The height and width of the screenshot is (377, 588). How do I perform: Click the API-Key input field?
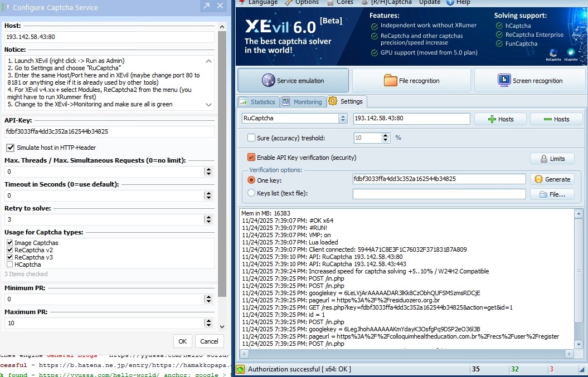click(x=109, y=132)
